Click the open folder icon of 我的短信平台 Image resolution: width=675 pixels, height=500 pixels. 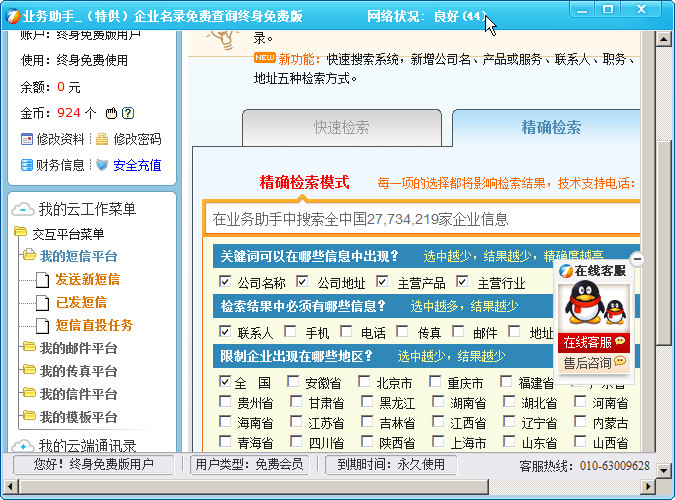pyautogui.click(x=29, y=255)
